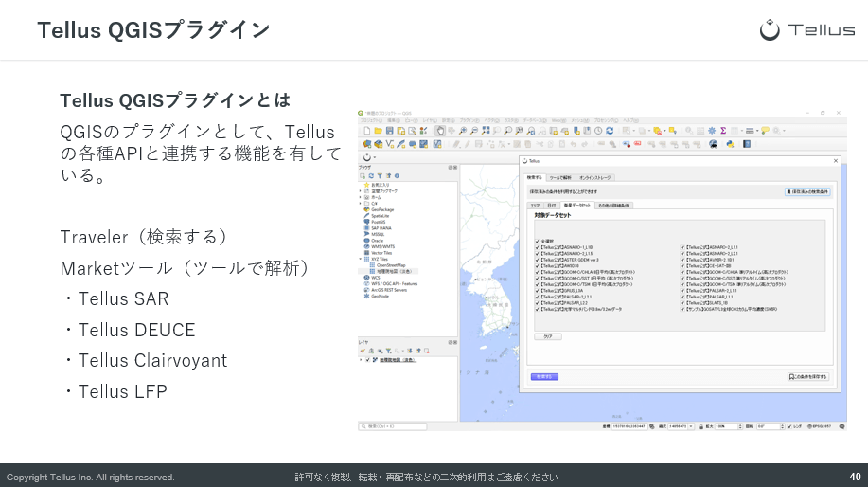Click the クリア button
Image resolution: width=868 pixels, height=487 pixels.
point(547,336)
